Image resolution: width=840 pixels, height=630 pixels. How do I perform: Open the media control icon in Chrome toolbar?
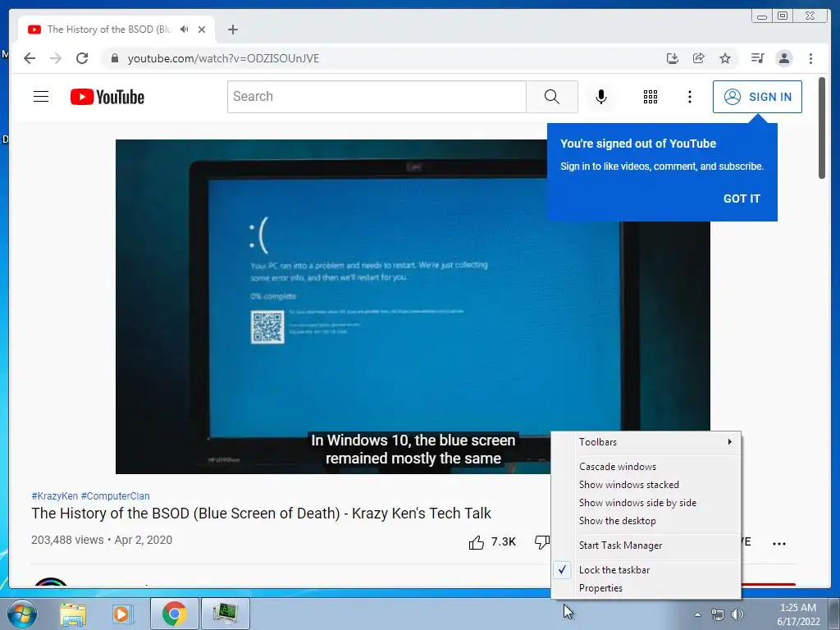757,58
